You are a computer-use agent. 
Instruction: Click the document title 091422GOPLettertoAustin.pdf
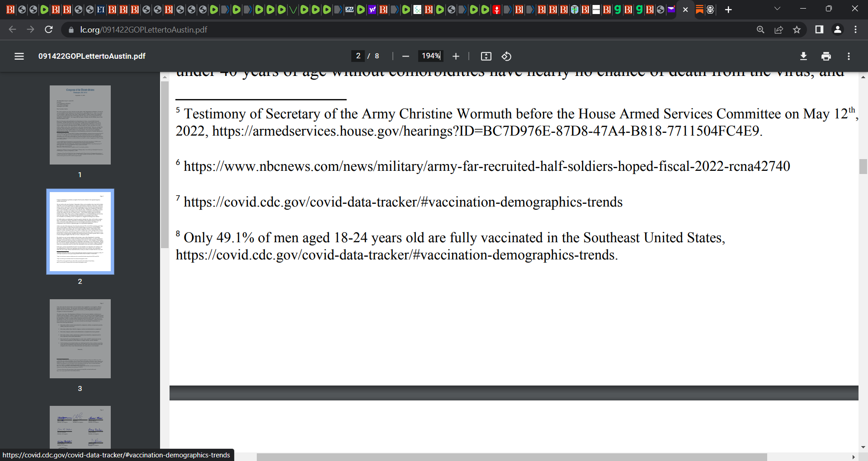92,56
